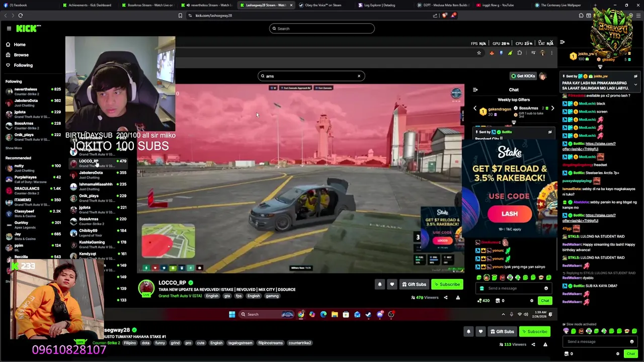The height and width of the screenshot is (362, 644).
Task: Click the Filipino stream tag
Action: click(x=130, y=343)
